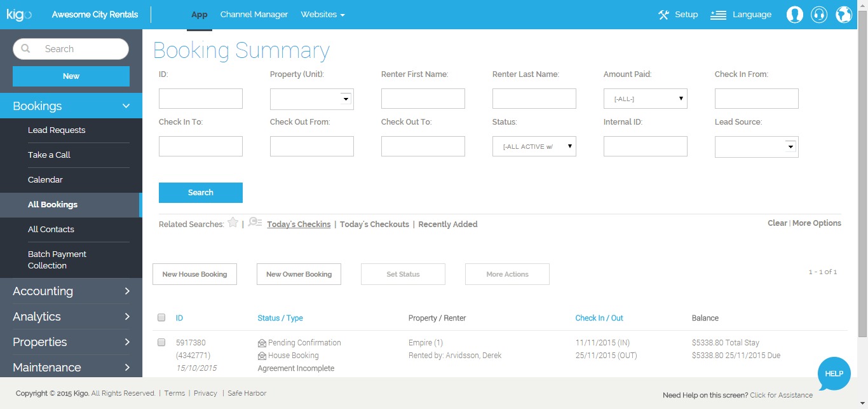
Task: Open the headset support icon
Action: tap(819, 15)
